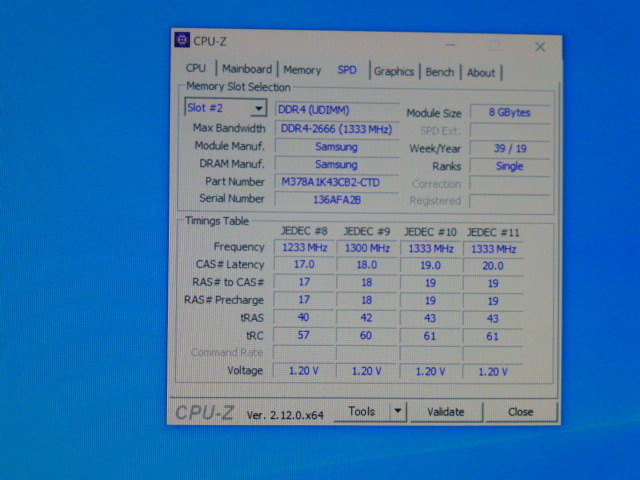Click the CAS# Latency 18.0 cell

pyautogui.click(x=367, y=265)
